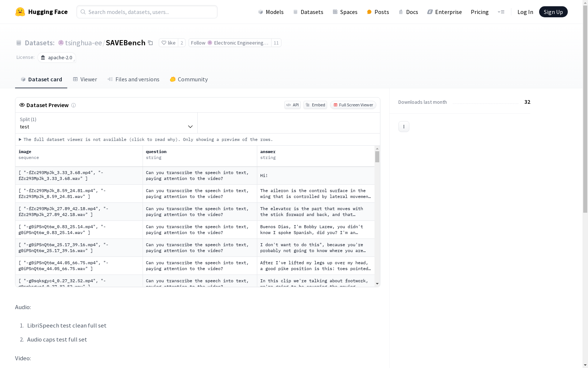Click the apache-2.0 license tag
The height and width of the screenshot is (368, 588).
pos(57,57)
